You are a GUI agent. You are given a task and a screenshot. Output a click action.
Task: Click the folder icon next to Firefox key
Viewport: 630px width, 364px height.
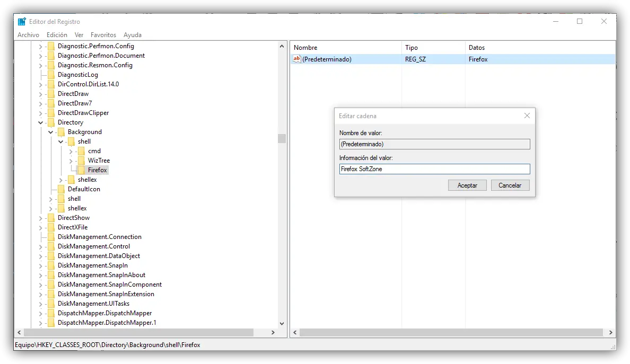pyautogui.click(x=81, y=170)
